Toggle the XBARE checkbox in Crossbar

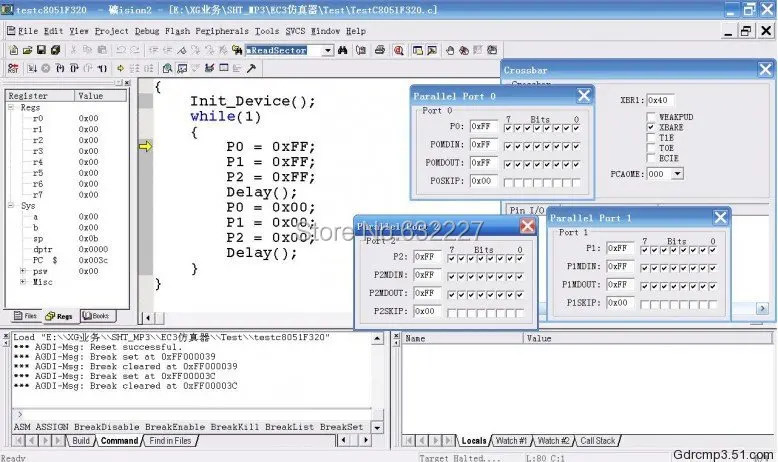pyautogui.click(x=651, y=127)
